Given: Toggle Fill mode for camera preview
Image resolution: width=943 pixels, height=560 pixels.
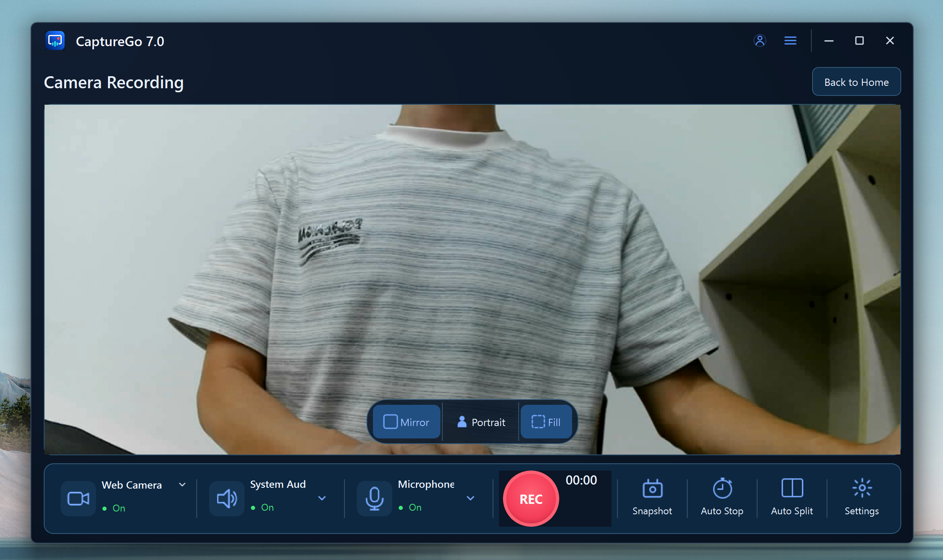Looking at the screenshot, I should (546, 422).
